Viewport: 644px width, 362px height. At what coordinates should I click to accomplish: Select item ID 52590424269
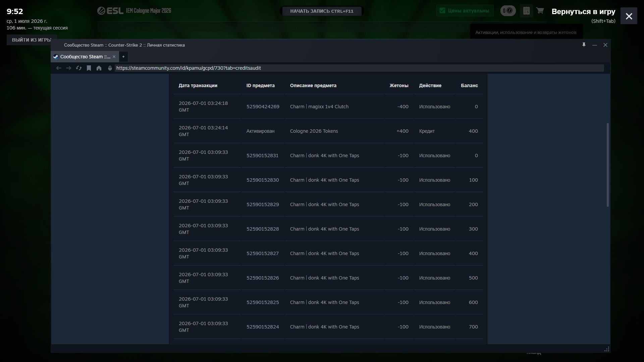tap(263, 107)
